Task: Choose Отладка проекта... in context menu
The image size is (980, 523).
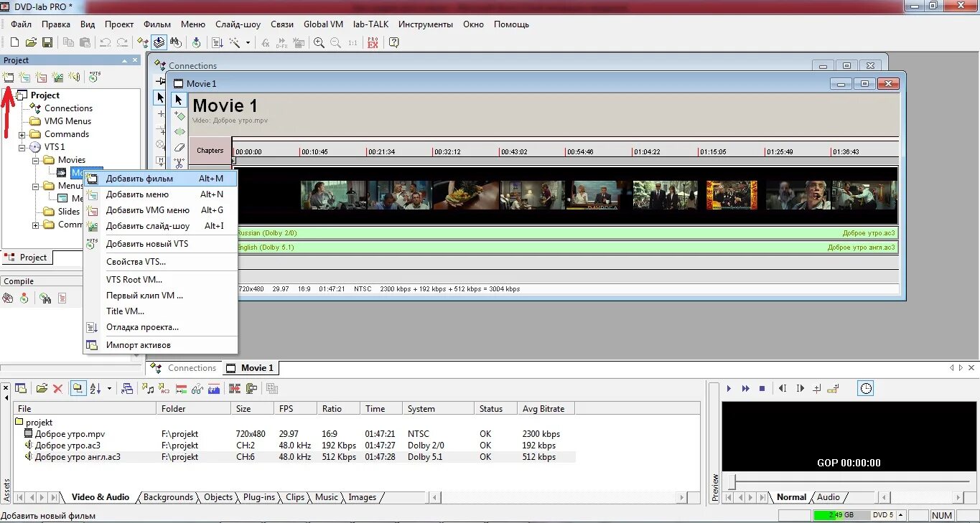Action: [x=161, y=327]
